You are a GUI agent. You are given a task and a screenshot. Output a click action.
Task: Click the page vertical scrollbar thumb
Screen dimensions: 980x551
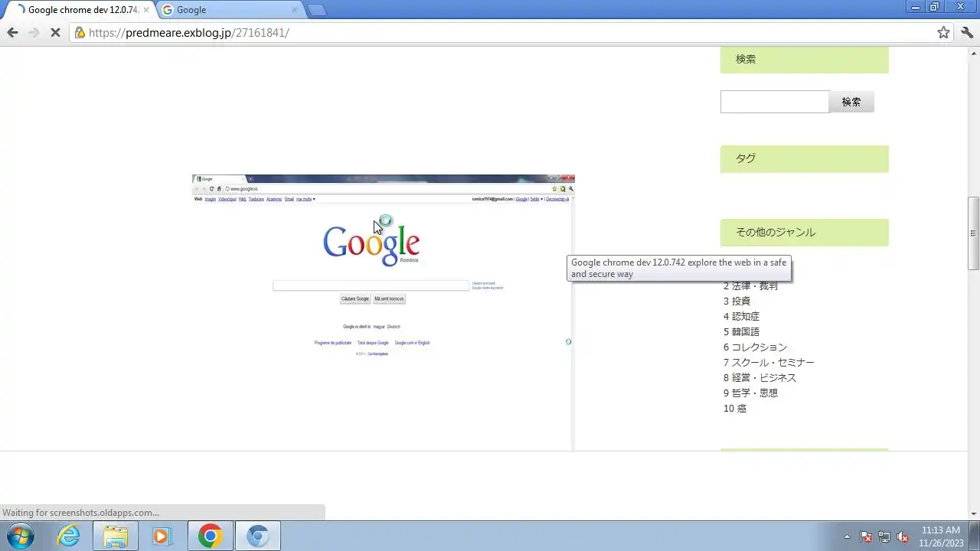tap(973, 233)
